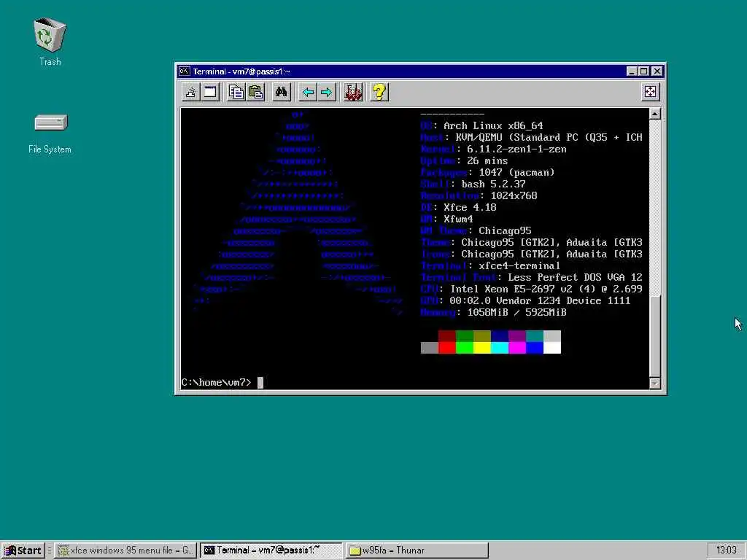Click the window manager text 'Xfwm4'
Screen dimensions: 747x560
pyautogui.click(x=458, y=219)
